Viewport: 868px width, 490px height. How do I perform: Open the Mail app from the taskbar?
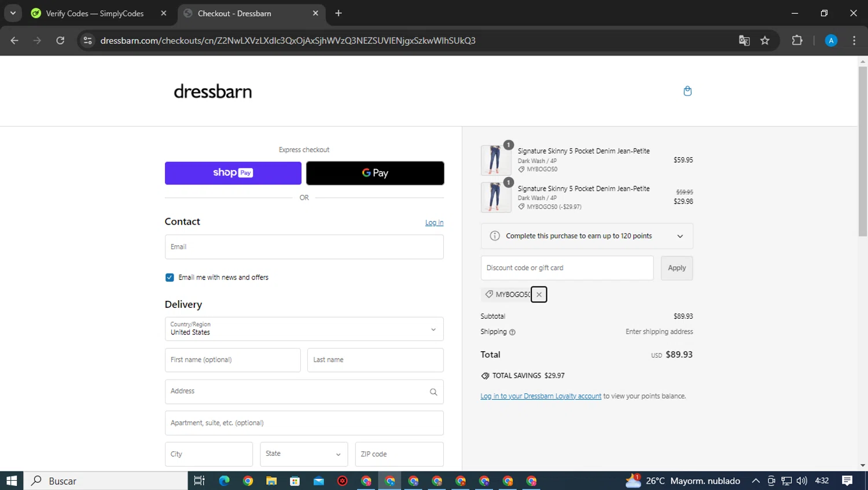[319, 481]
